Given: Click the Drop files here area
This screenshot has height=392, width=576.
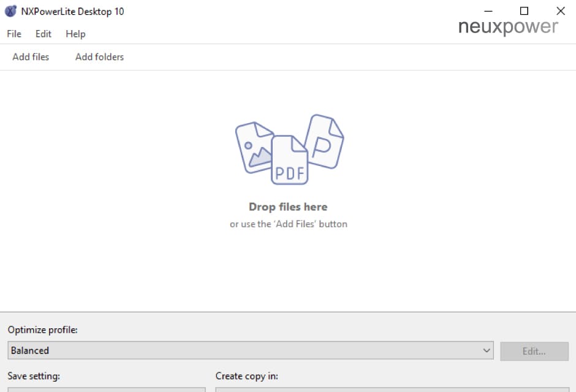Looking at the screenshot, I should (x=288, y=206).
